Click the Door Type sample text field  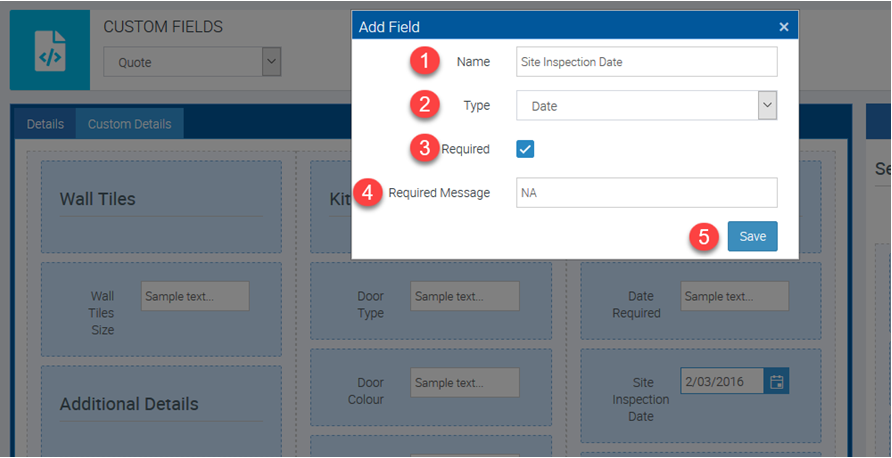tap(464, 296)
